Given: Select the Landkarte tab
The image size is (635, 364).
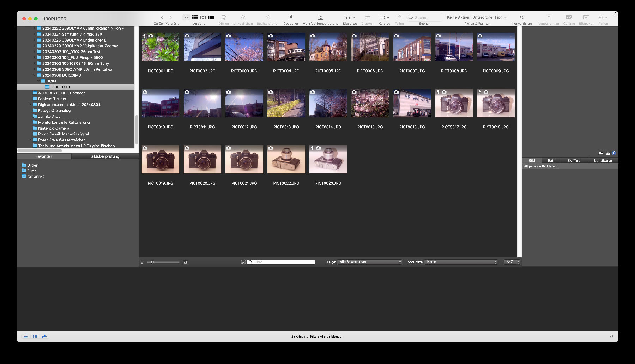Looking at the screenshot, I should (603, 160).
